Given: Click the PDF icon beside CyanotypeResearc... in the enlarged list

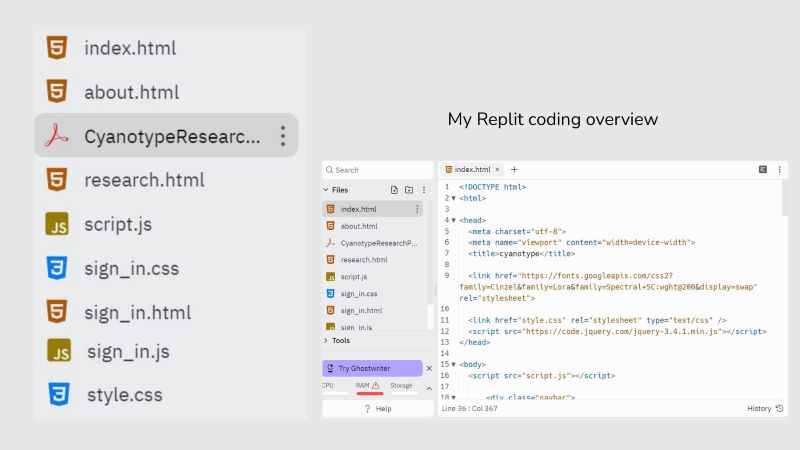Looking at the screenshot, I should point(56,136).
